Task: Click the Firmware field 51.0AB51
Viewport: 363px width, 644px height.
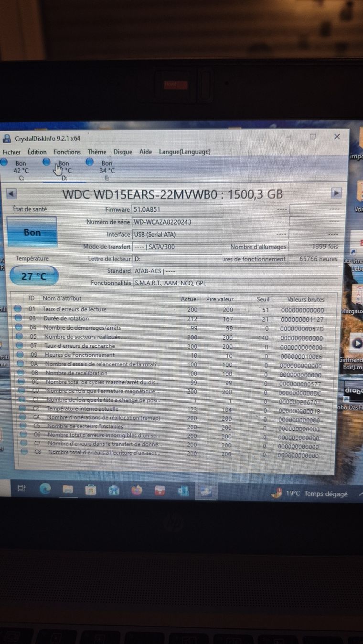Action: (177, 209)
